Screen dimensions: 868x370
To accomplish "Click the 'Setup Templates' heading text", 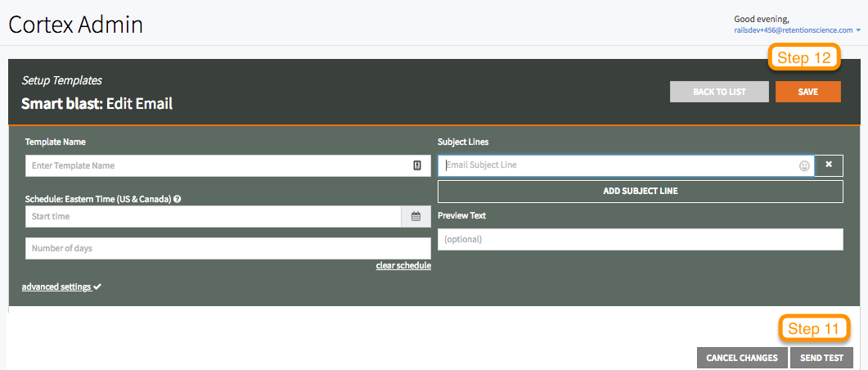I will pyautogui.click(x=61, y=81).
